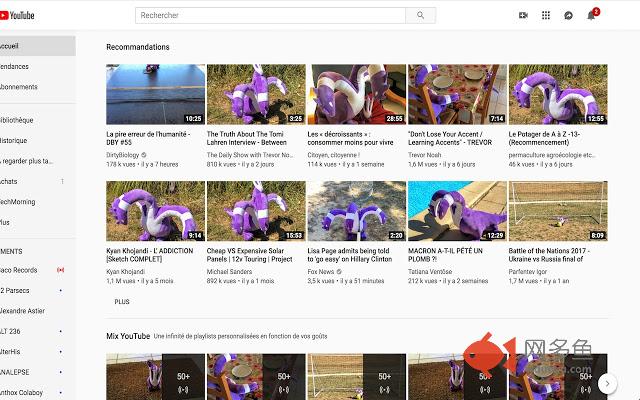Open thumbnail of Les décroissants video
The image size is (640, 400).
357,94
